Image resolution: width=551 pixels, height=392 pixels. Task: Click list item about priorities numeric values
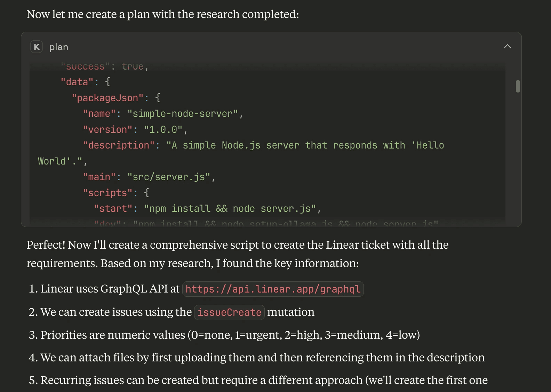coord(224,335)
